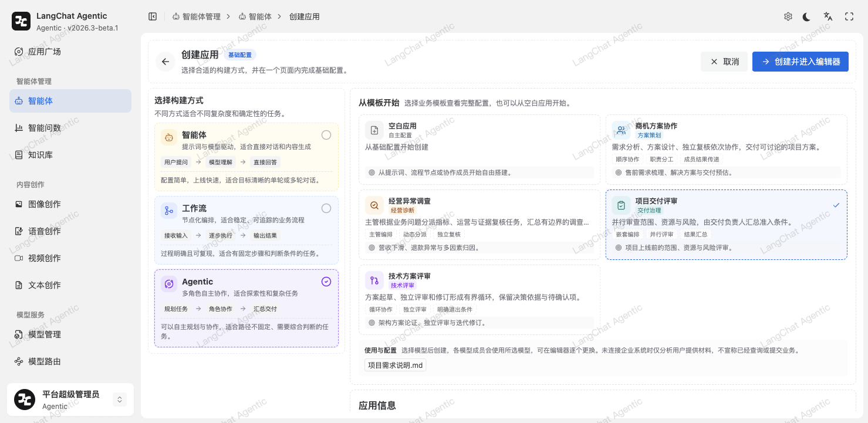Click the 语音创作 voice icon
This screenshot has width=868, height=423.
coord(19,231)
